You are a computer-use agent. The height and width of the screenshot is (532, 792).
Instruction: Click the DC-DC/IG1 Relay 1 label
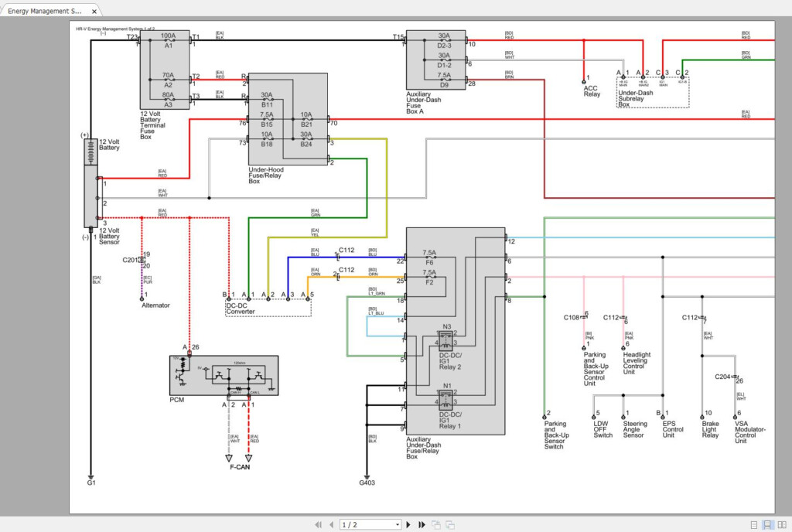pos(450,421)
